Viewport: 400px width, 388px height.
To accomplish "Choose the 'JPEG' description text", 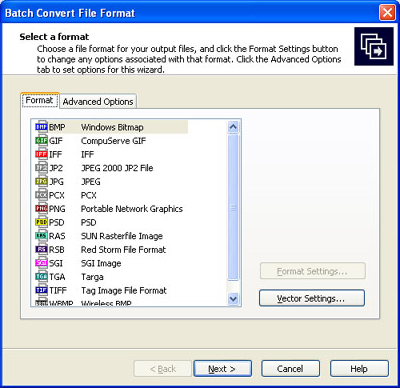I will (x=91, y=181).
